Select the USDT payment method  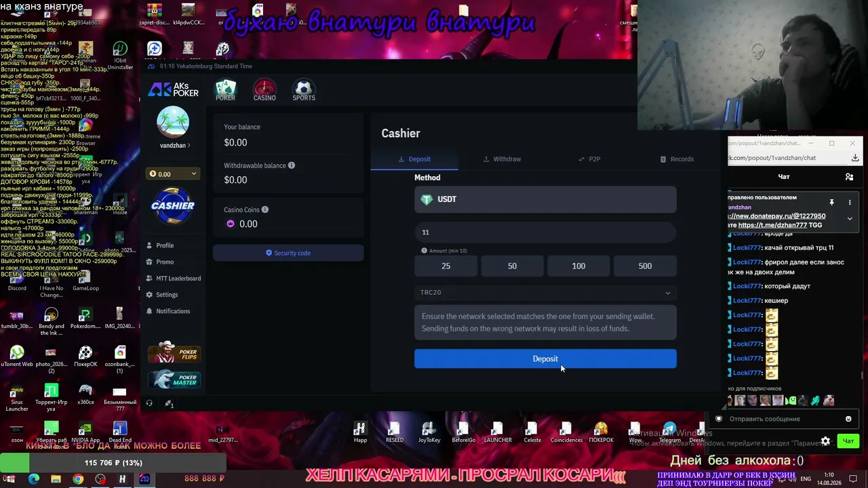(x=545, y=199)
